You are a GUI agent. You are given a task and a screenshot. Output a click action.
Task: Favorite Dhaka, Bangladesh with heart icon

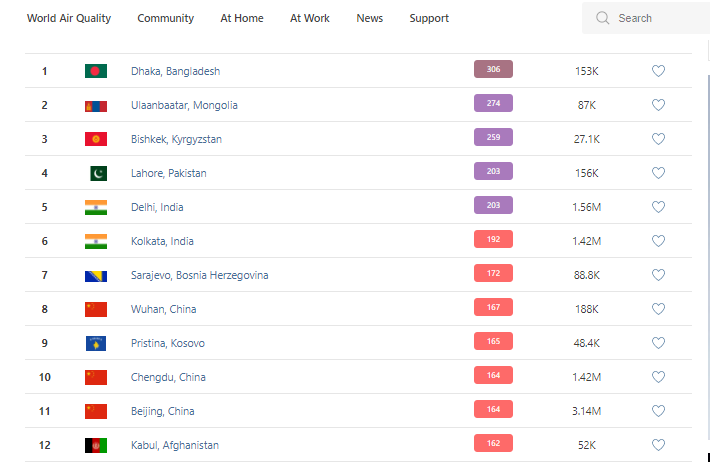pyautogui.click(x=658, y=71)
